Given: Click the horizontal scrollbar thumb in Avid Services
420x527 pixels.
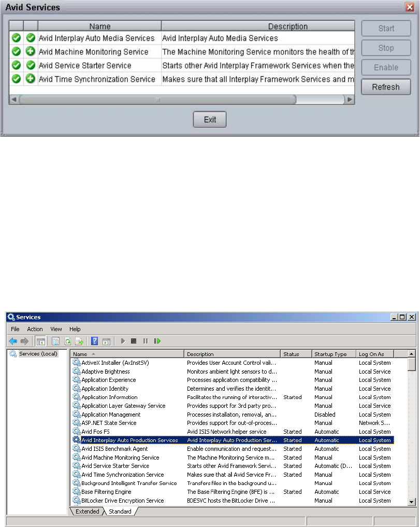Looking at the screenshot, I should pos(157,99).
